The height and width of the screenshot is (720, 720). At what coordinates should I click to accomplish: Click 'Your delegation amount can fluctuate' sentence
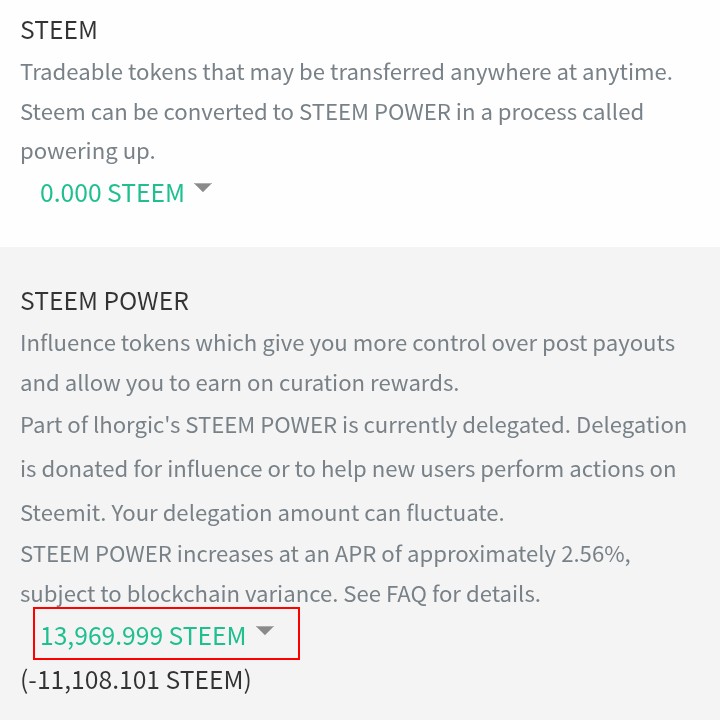pyautogui.click(x=307, y=513)
